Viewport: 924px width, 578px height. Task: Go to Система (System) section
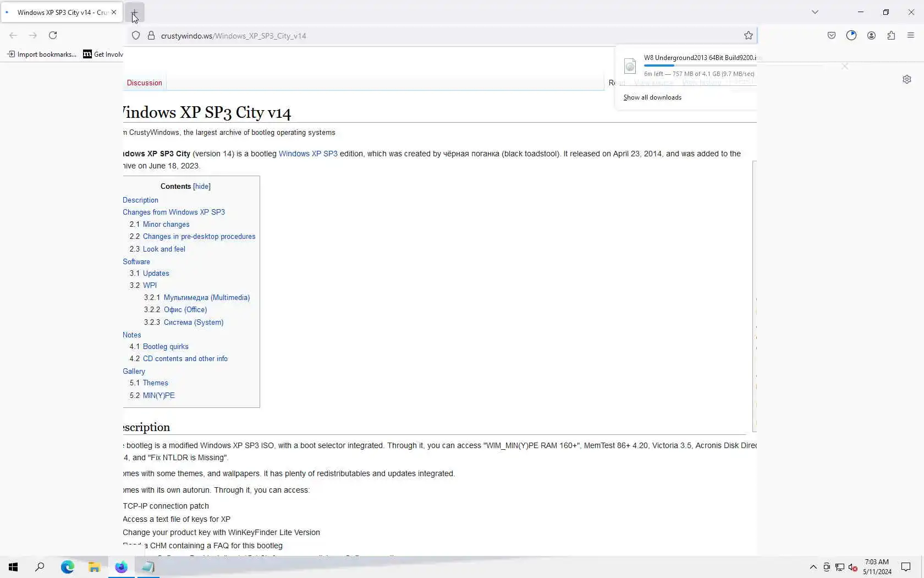(194, 323)
